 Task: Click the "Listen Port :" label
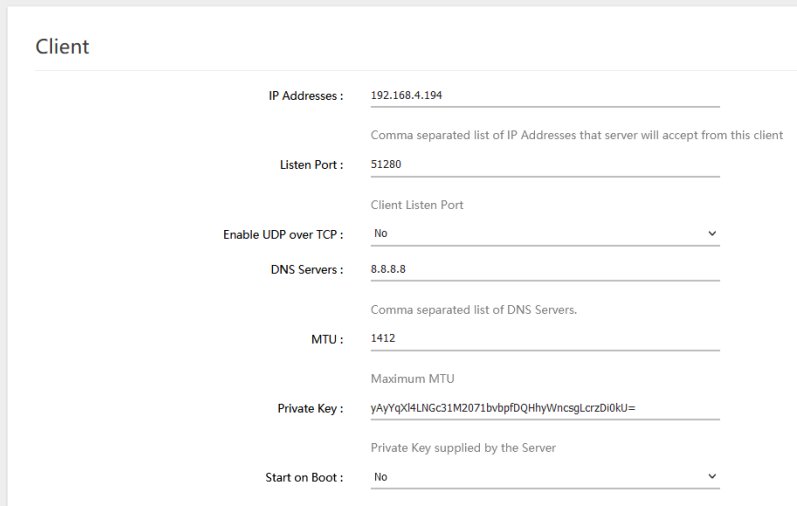[x=313, y=165]
